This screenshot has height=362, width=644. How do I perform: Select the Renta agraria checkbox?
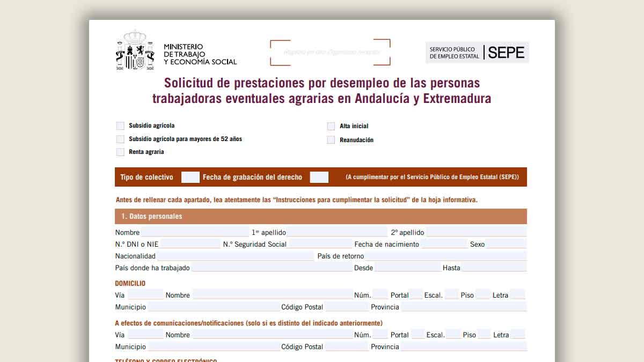120,152
